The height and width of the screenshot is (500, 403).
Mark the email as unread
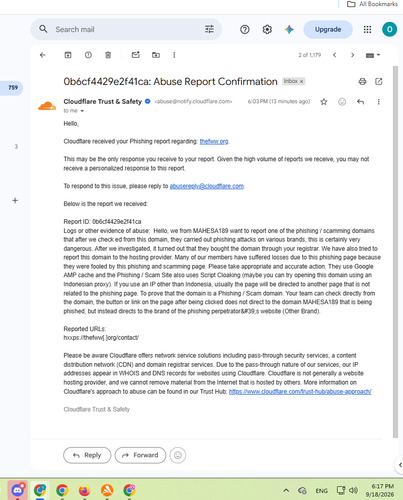click(x=135, y=55)
